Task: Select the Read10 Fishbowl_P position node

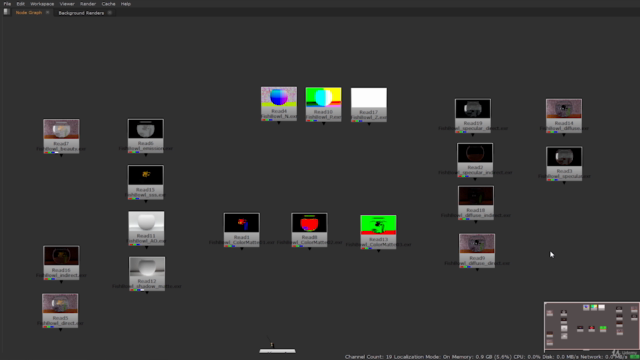Action: [x=323, y=104]
